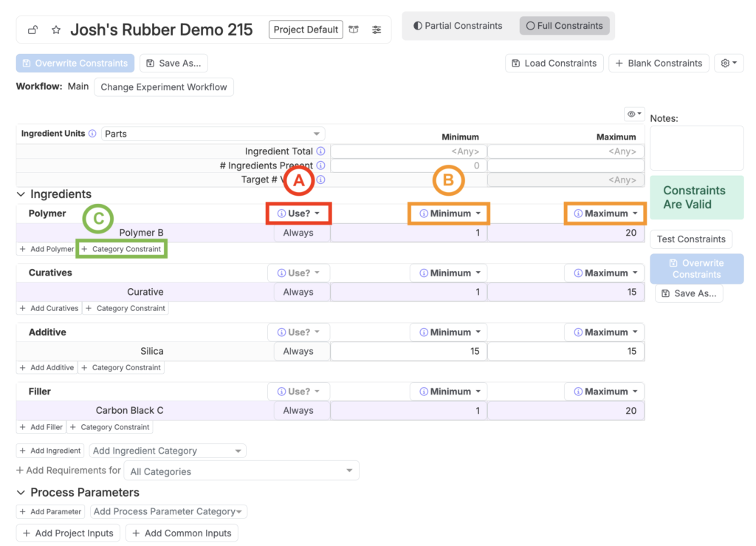Image resolution: width=756 pixels, height=546 pixels.
Task: Collapse the Ingredients section
Action: [x=21, y=194]
